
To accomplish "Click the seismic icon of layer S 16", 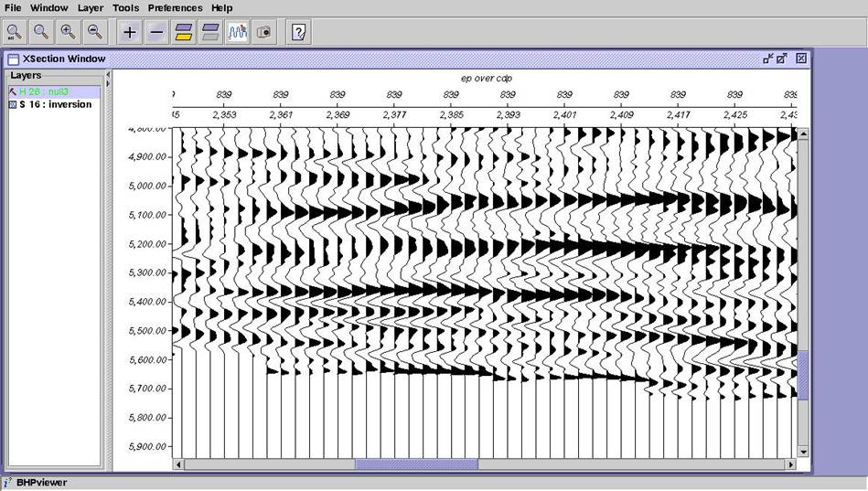I will click(13, 104).
